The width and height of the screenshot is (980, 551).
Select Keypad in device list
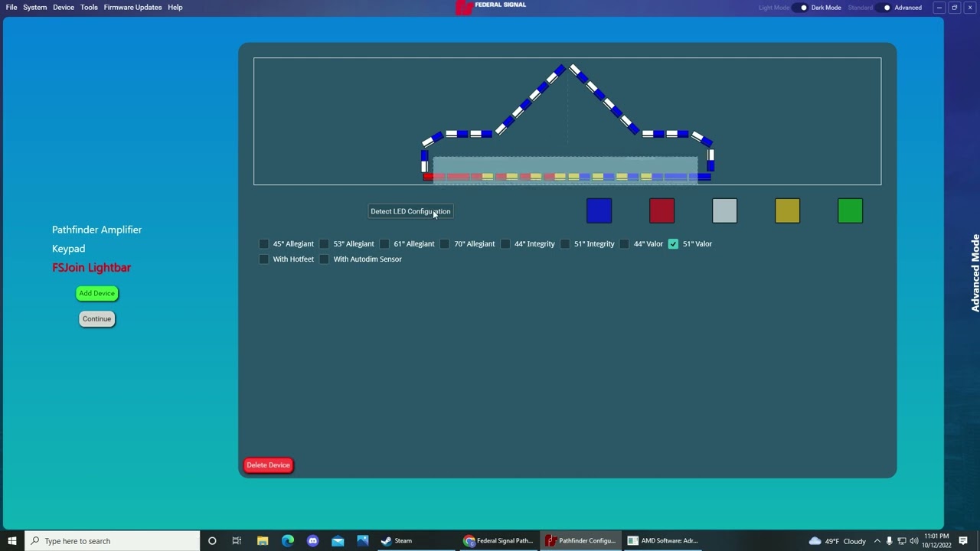(68, 249)
